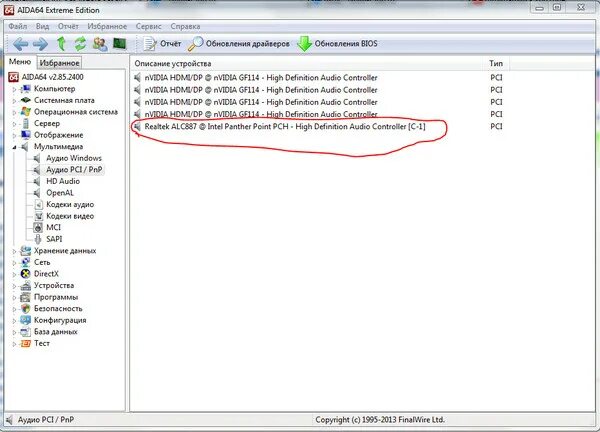Go up one level with green arrow

point(61,44)
